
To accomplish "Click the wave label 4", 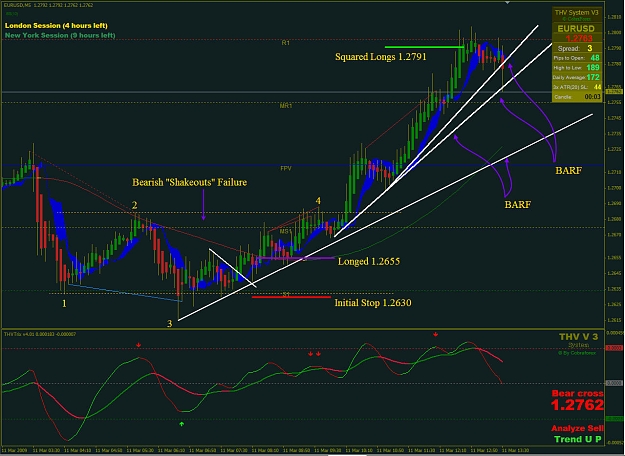I will (x=318, y=200).
